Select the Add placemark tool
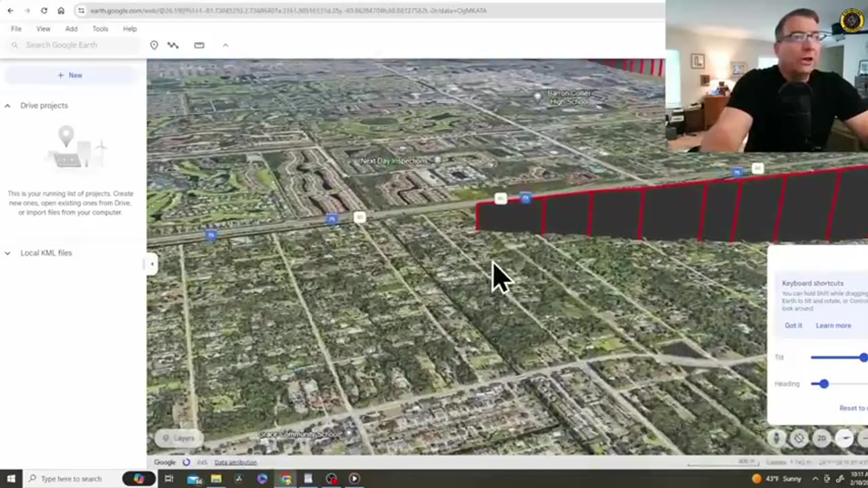 coord(154,45)
